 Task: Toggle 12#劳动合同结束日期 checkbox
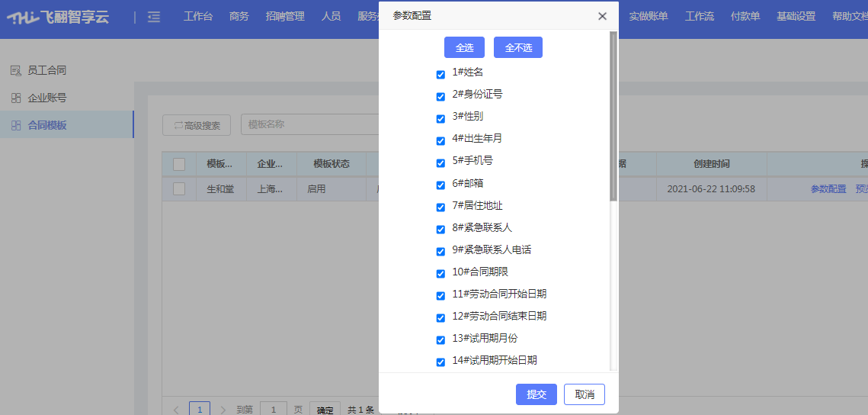(x=440, y=318)
